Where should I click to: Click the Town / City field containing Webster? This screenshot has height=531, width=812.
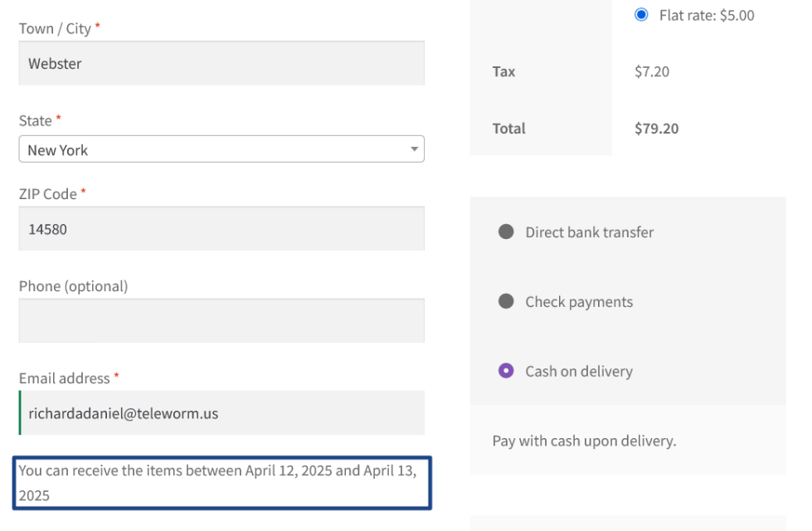[221, 64]
